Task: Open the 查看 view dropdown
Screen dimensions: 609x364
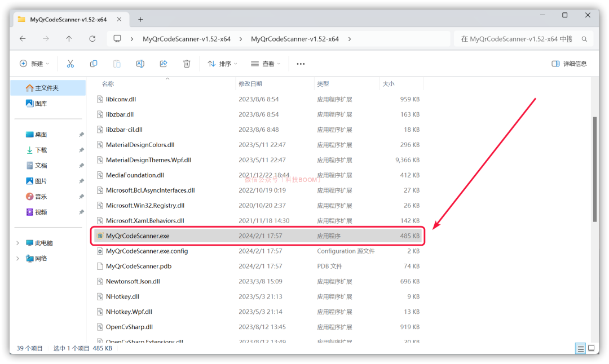Action: point(266,64)
